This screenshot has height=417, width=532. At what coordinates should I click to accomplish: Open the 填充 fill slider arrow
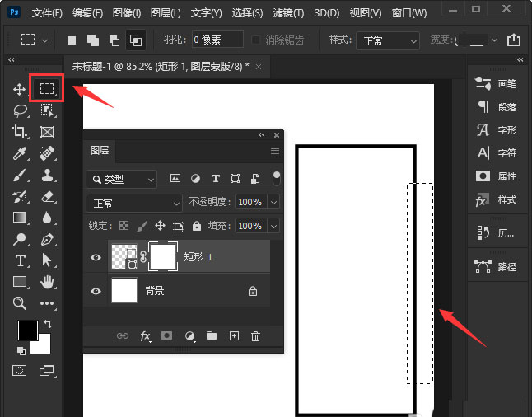pyautogui.click(x=273, y=226)
